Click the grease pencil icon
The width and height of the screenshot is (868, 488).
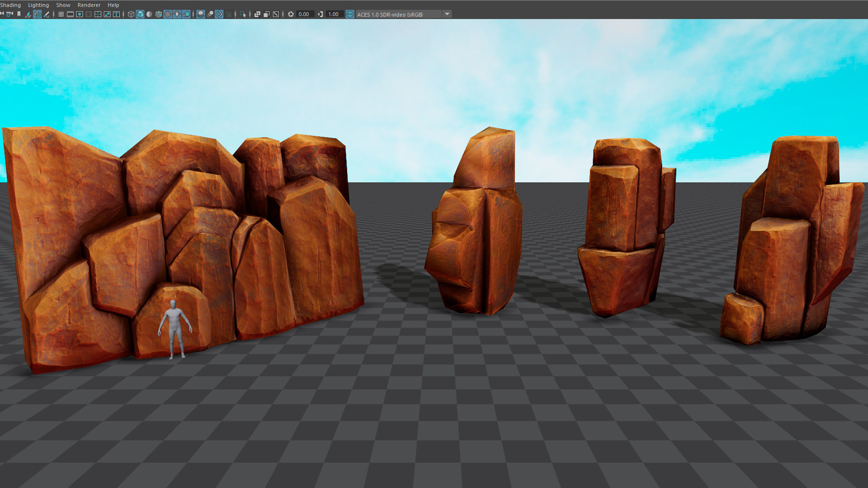pos(46,14)
